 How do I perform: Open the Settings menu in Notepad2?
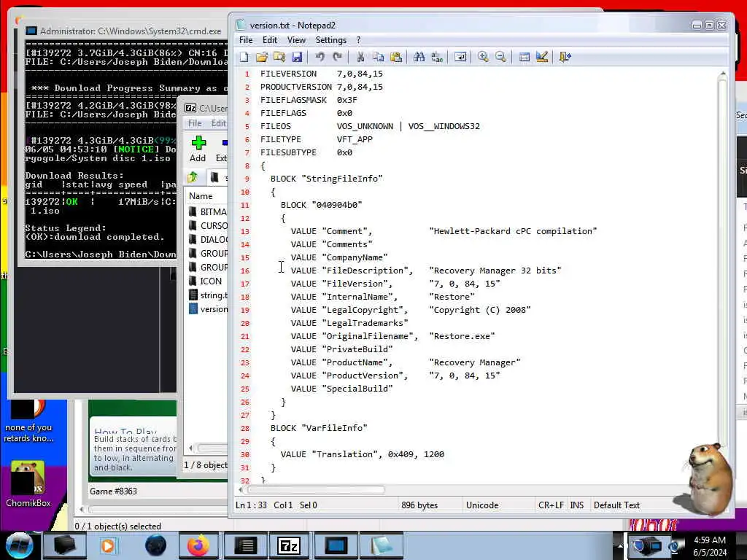point(331,40)
